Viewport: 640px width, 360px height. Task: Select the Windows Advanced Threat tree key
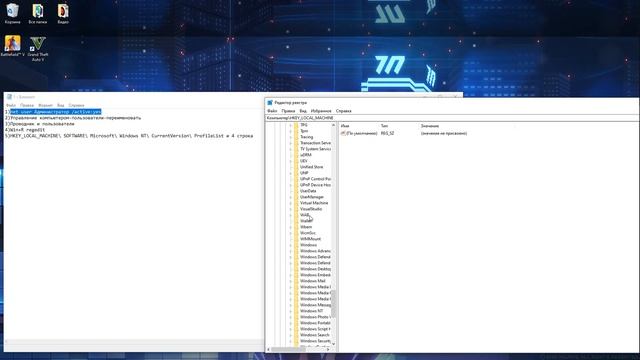pyautogui.click(x=315, y=251)
